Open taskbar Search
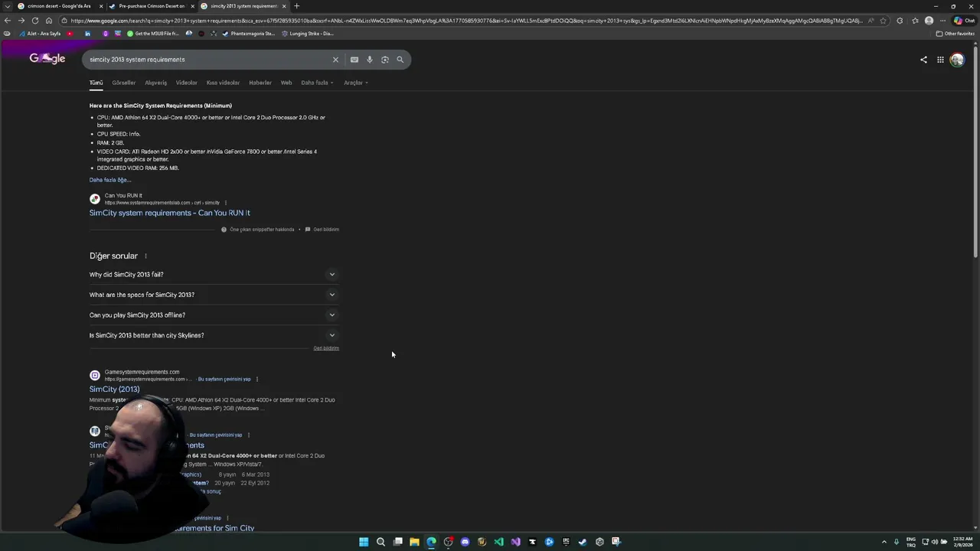This screenshot has height=551, width=980. pyautogui.click(x=381, y=542)
